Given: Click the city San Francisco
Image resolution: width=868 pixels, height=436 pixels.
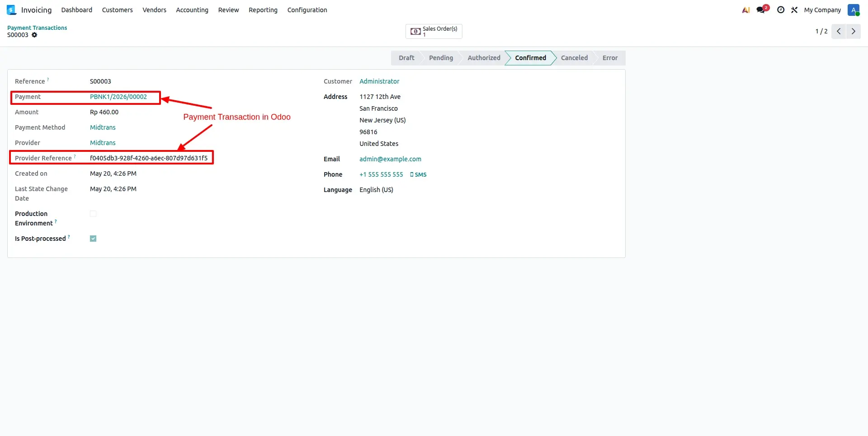Looking at the screenshot, I should 378,108.
